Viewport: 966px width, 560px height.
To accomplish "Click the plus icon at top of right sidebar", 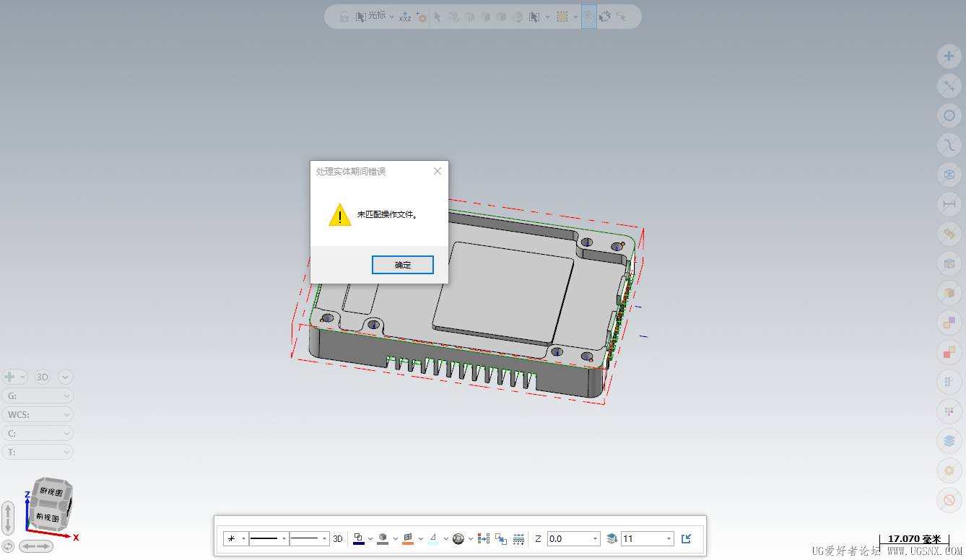I will (x=949, y=56).
